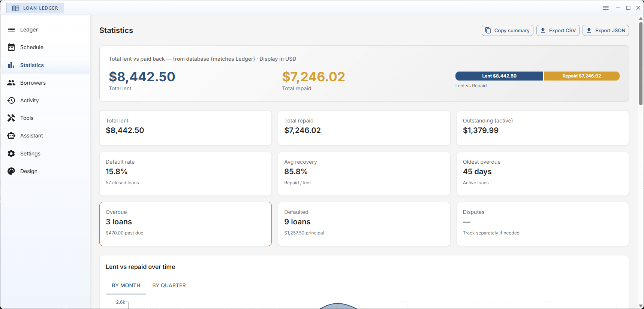Export statistics as CSV

(x=558, y=30)
